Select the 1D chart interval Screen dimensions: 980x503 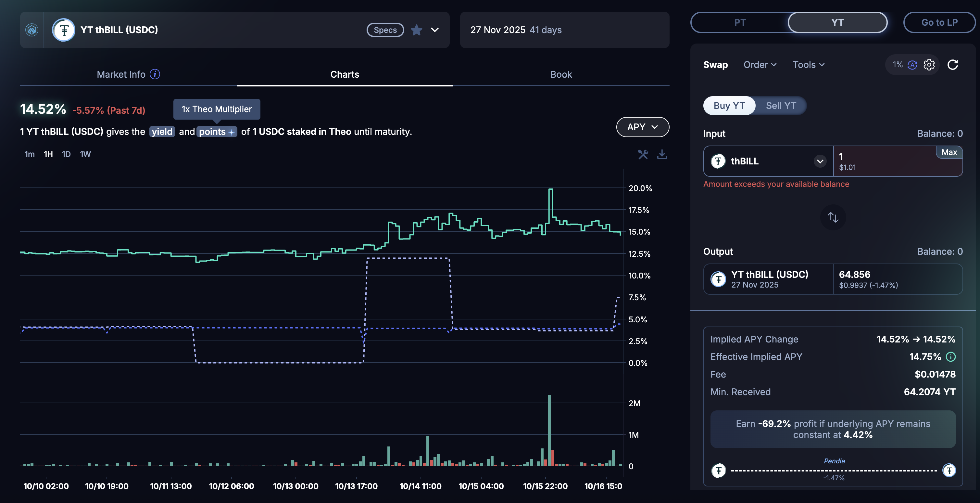[66, 154]
